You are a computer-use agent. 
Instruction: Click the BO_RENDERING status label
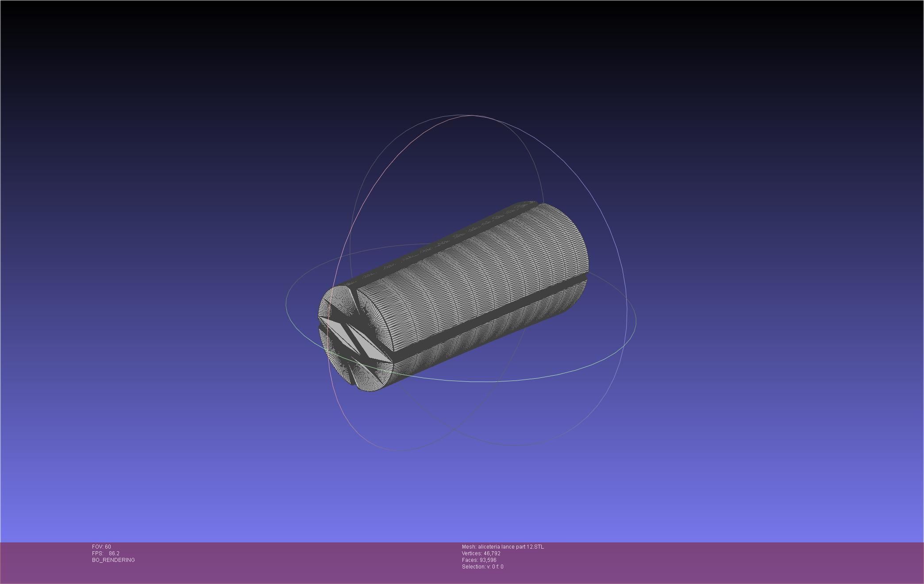click(113, 560)
